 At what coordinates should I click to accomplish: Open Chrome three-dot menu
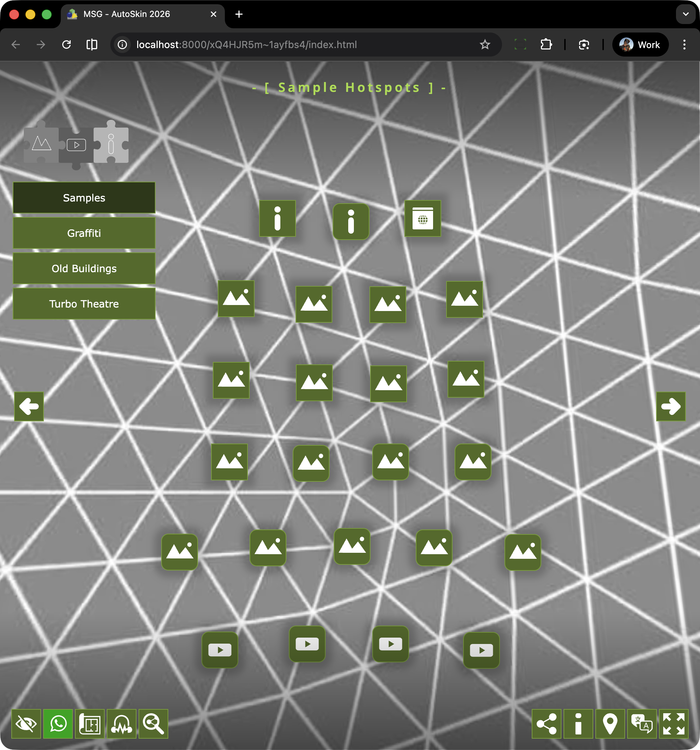684,45
